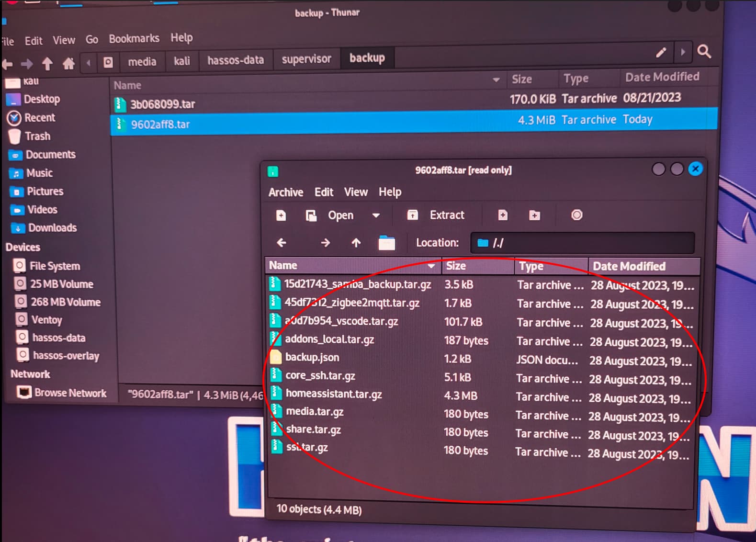Viewport: 756px width, 542px height.
Task: Open hassos-data in the Devices sidebar
Action: (x=58, y=338)
